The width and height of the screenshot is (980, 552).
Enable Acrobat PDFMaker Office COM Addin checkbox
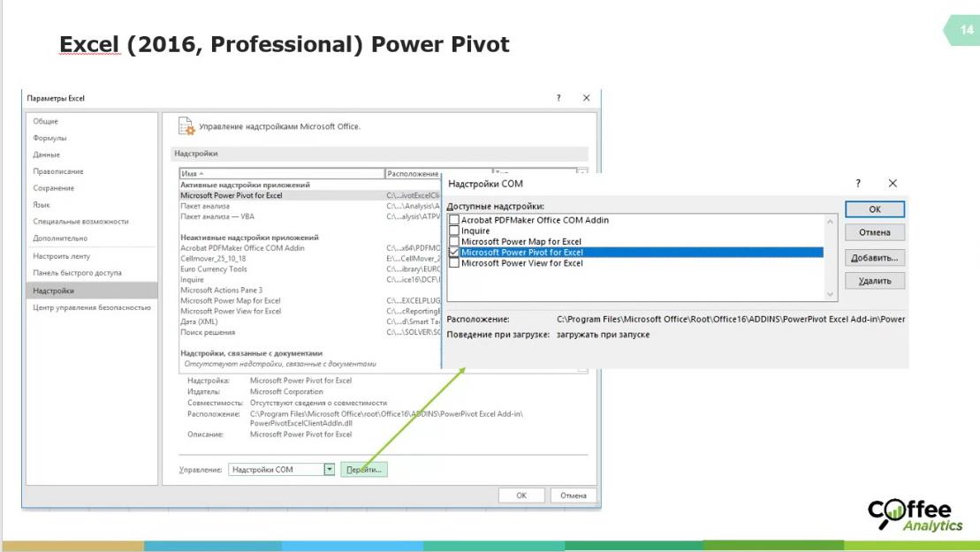tap(454, 220)
